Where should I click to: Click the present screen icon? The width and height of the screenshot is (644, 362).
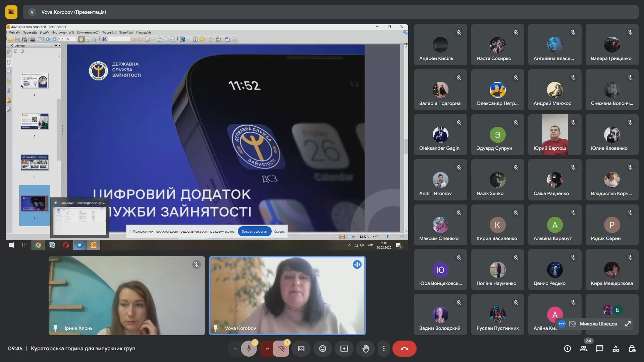(344, 349)
